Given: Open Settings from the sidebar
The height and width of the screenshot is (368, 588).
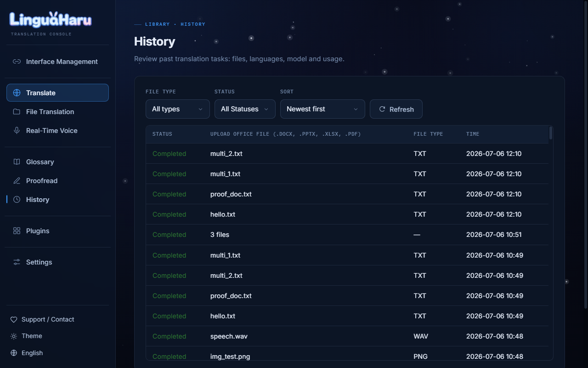Looking at the screenshot, I should (57, 262).
